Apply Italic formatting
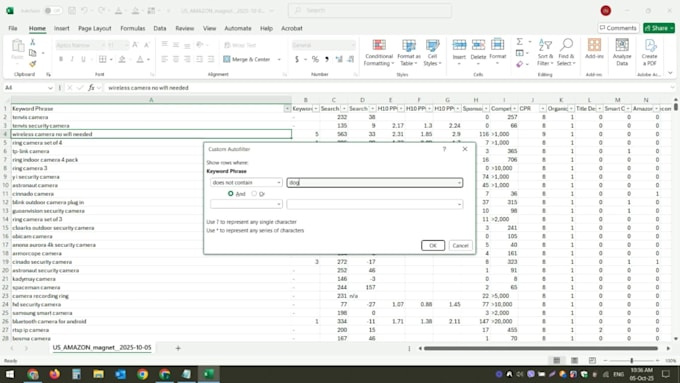680x383 pixels. [x=72, y=59]
